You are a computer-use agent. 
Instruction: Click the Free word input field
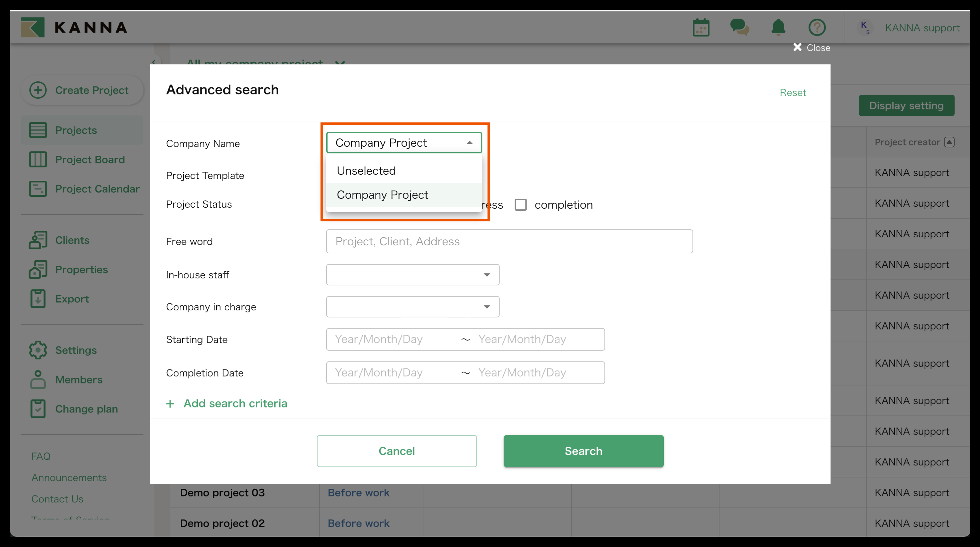pos(509,241)
